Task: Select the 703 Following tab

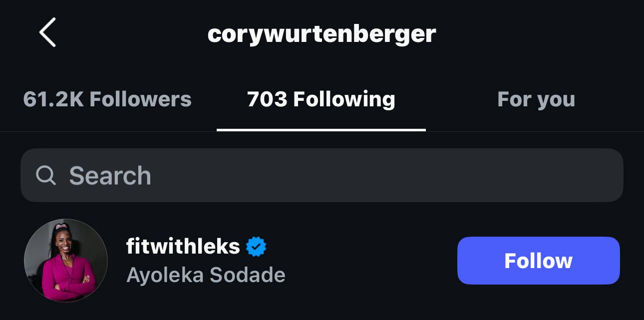Action: click(x=321, y=99)
